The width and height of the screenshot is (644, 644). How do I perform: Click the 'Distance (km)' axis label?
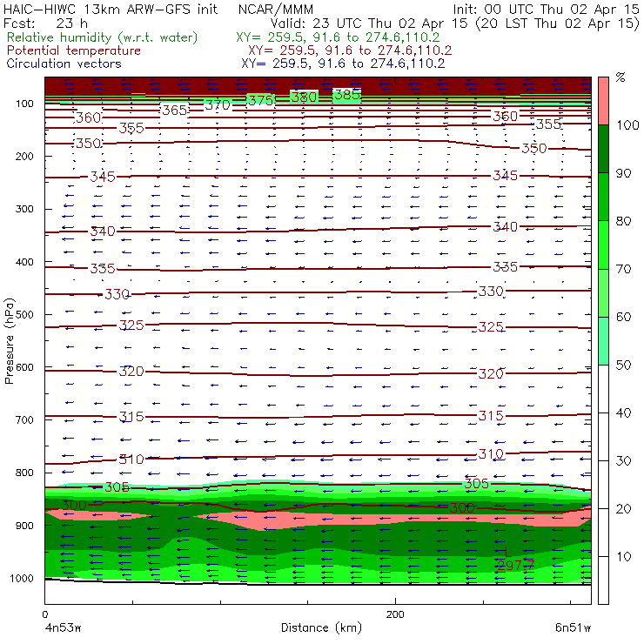[321, 628]
